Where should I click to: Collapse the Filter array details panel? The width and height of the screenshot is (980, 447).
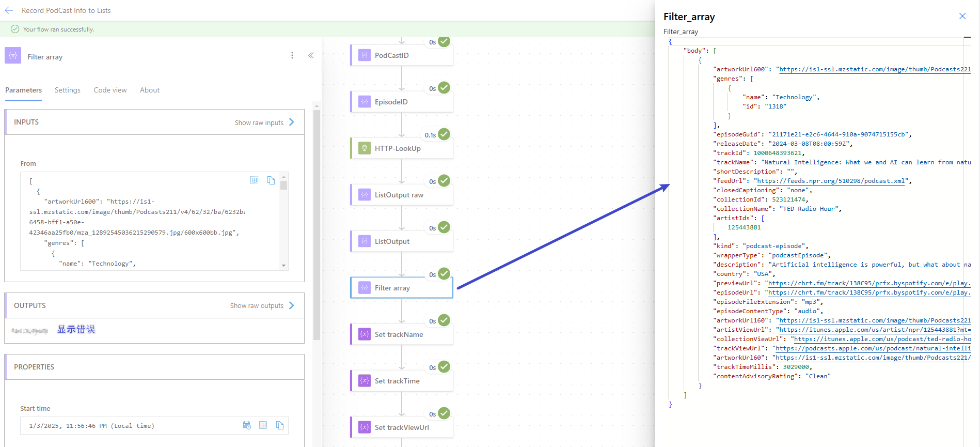pyautogui.click(x=311, y=55)
